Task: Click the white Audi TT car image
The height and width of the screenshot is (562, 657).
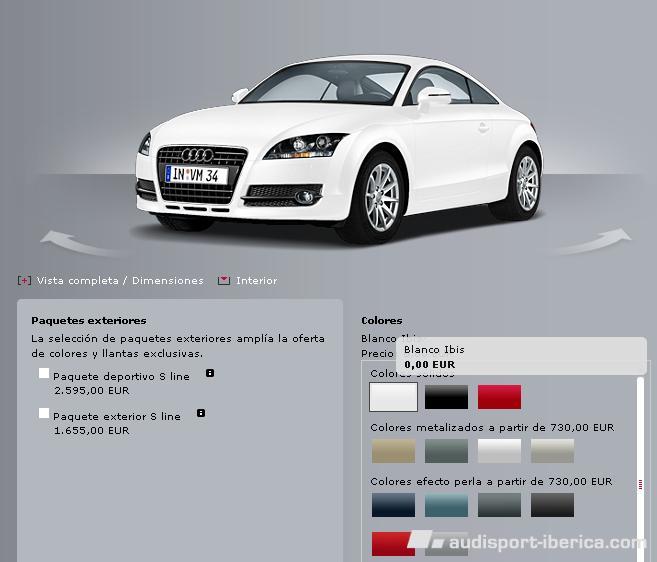Action: click(339, 149)
